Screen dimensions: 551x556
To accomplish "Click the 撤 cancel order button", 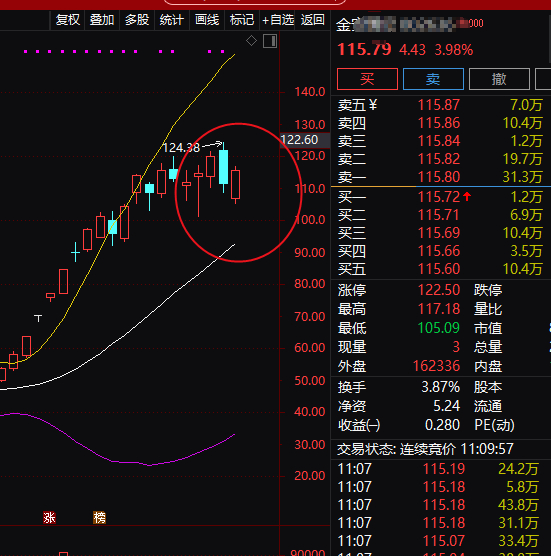I will (x=499, y=79).
